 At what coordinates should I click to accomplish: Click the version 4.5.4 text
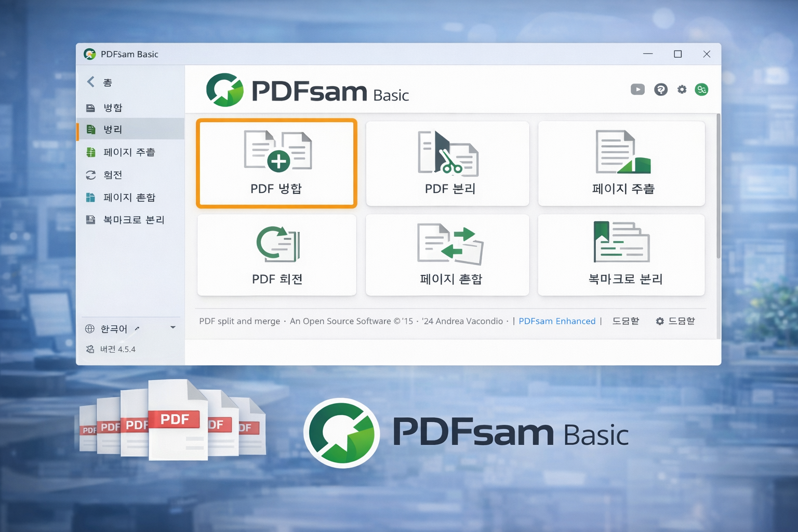click(x=118, y=349)
